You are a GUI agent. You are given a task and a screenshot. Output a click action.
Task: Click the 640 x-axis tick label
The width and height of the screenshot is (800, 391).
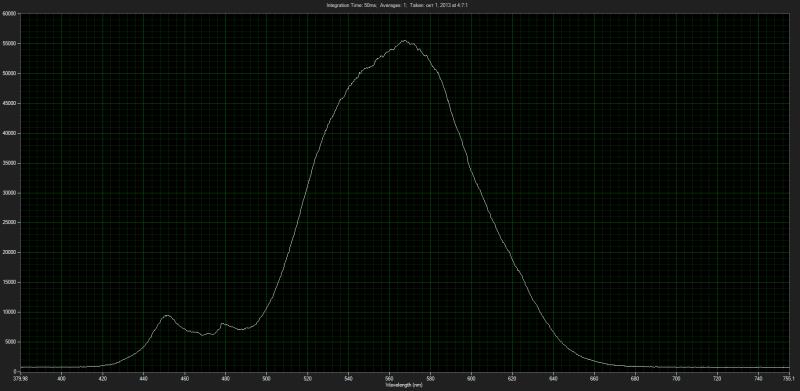point(554,379)
